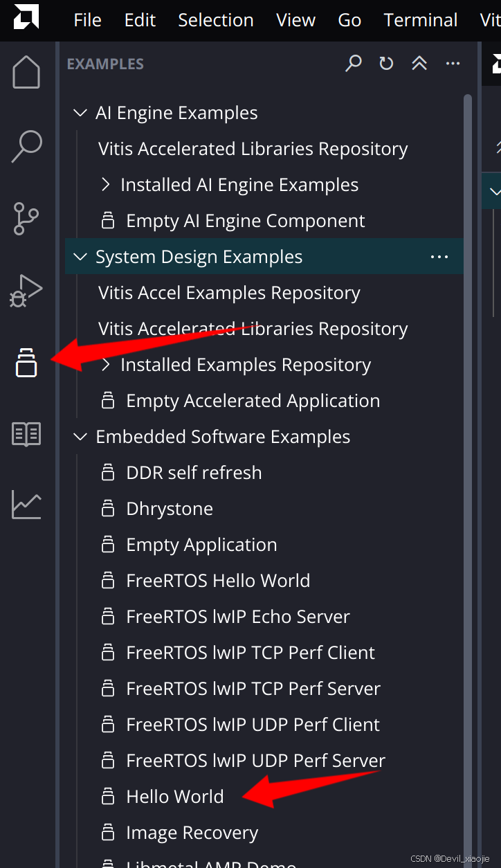Viewport: 501px width, 868px height.
Task: Collapse the Embedded Software Examples group
Action: [80, 437]
